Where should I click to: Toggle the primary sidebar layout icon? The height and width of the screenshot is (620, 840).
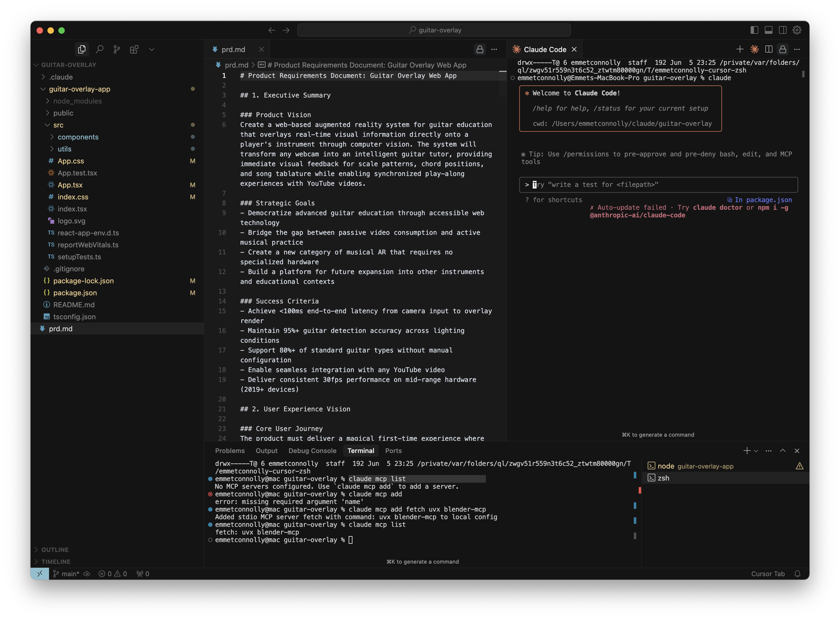[x=754, y=30]
